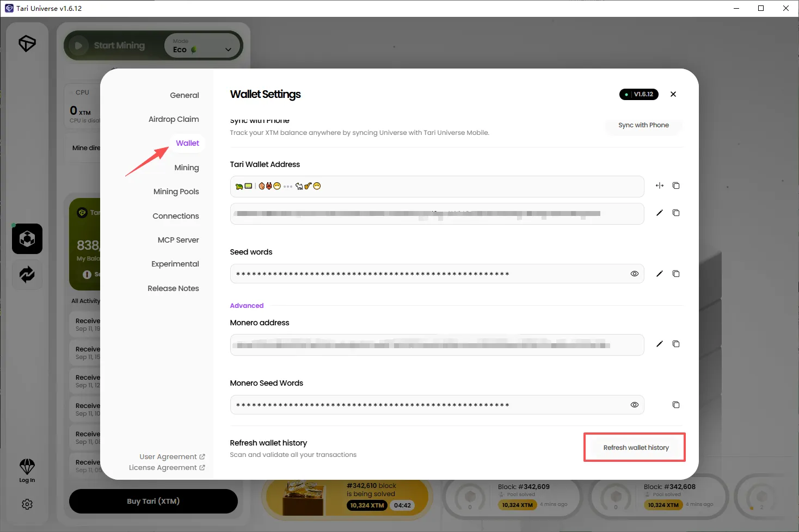Click the emoji Tari address field

[x=437, y=187]
